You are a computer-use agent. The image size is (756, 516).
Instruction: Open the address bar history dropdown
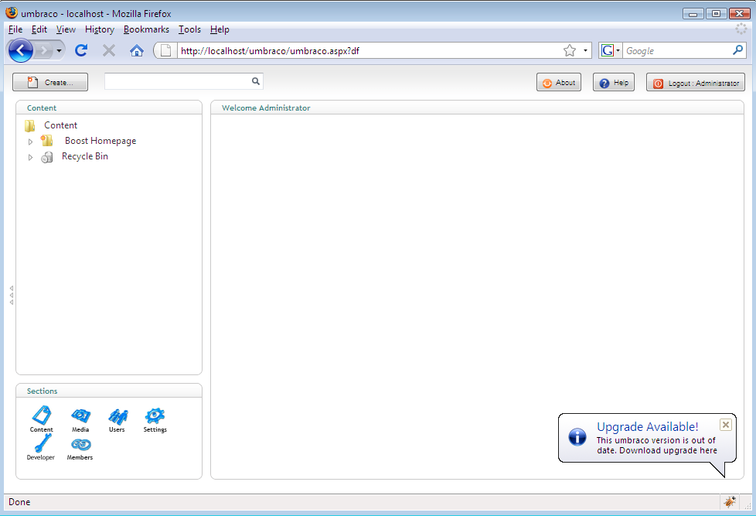[585, 50]
